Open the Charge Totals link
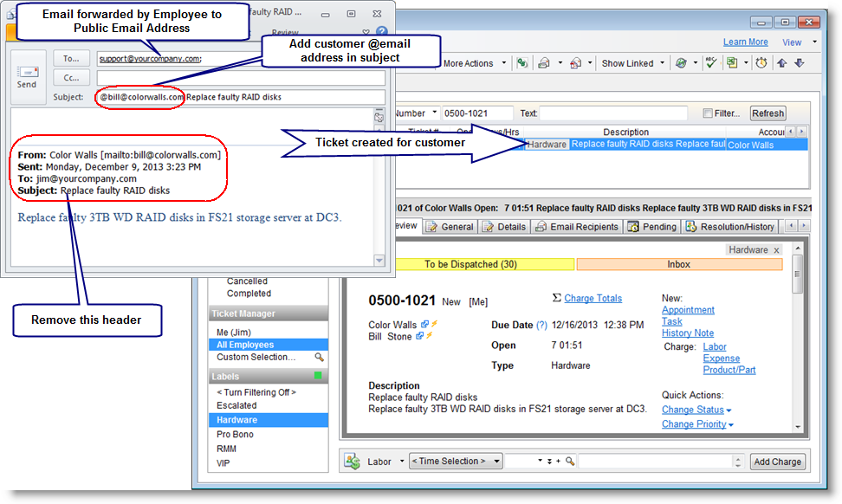 pos(593,299)
